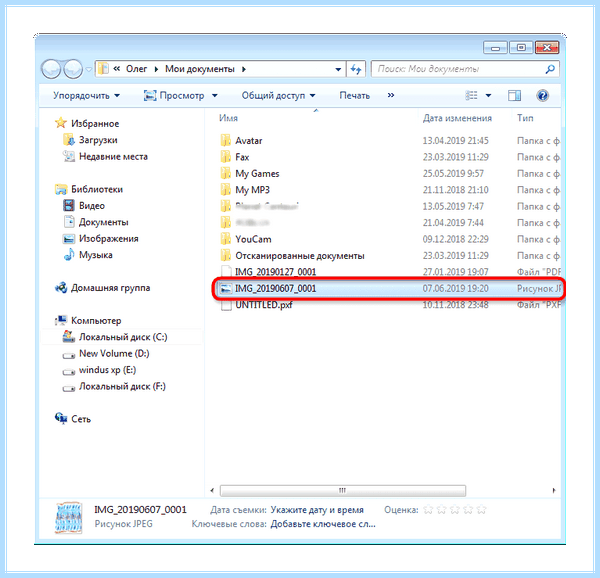Show more toolbar commands via chevron
This screenshot has height=578, width=600.
(x=391, y=95)
